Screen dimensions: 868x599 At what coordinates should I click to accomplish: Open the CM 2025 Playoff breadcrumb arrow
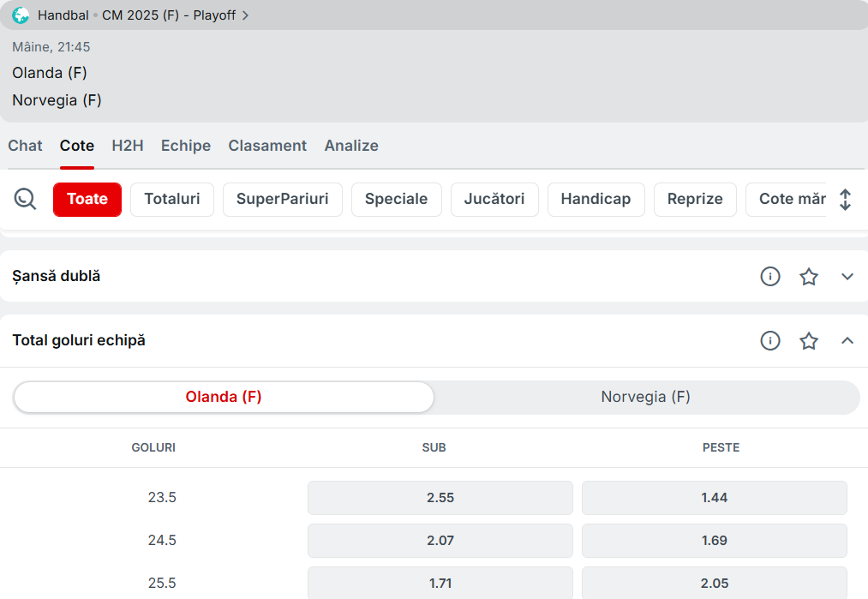click(x=245, y=15)
